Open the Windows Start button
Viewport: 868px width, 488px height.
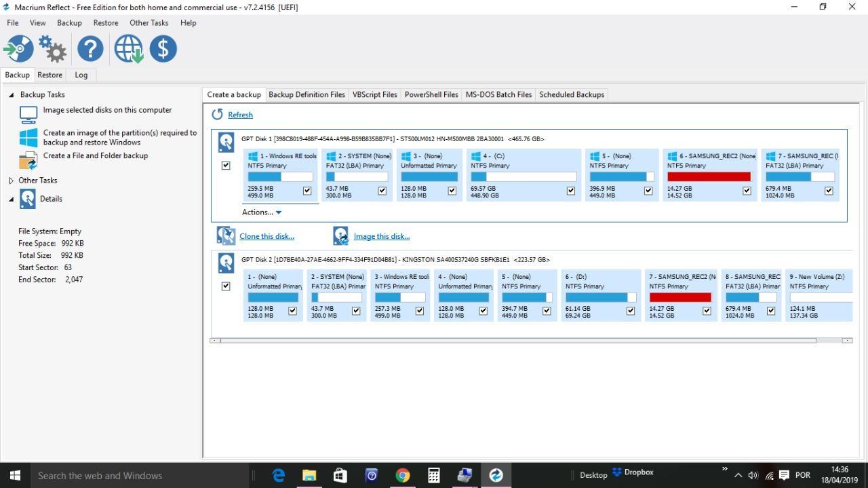[x=15, y=475]
